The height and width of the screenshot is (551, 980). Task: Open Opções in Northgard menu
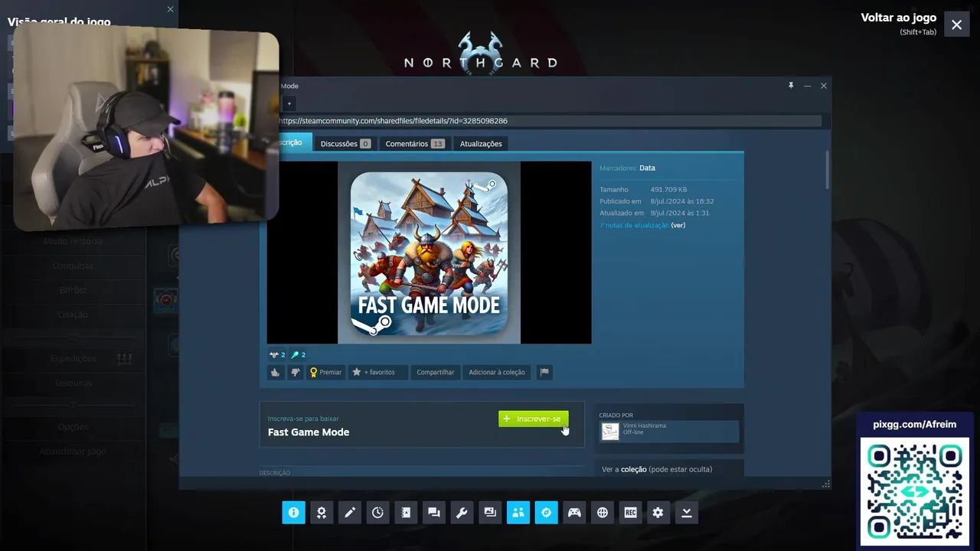pos(73,426)
